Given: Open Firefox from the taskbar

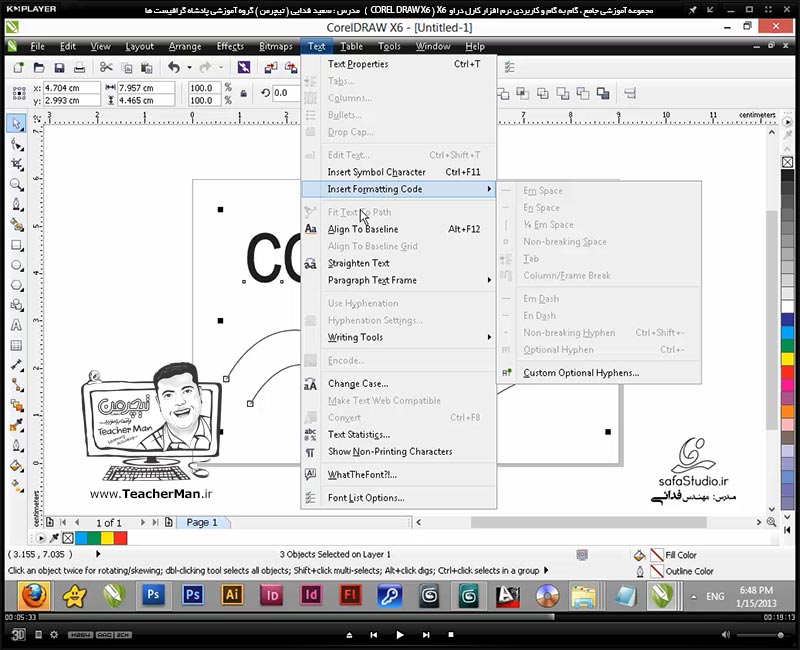Looking at the screenshot, I should (34, 595).
